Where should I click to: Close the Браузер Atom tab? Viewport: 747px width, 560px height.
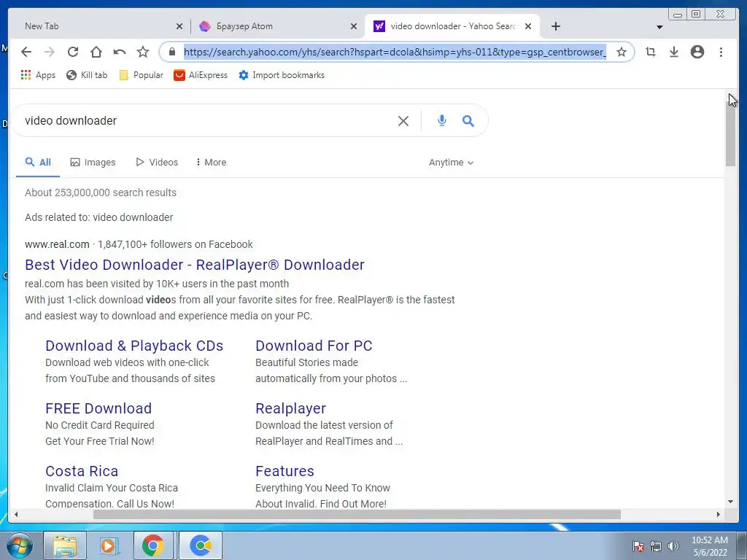tap(354, 27)
